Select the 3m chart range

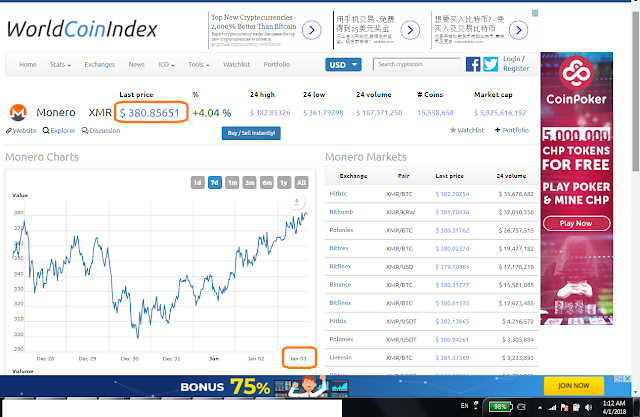click(249, 182)
